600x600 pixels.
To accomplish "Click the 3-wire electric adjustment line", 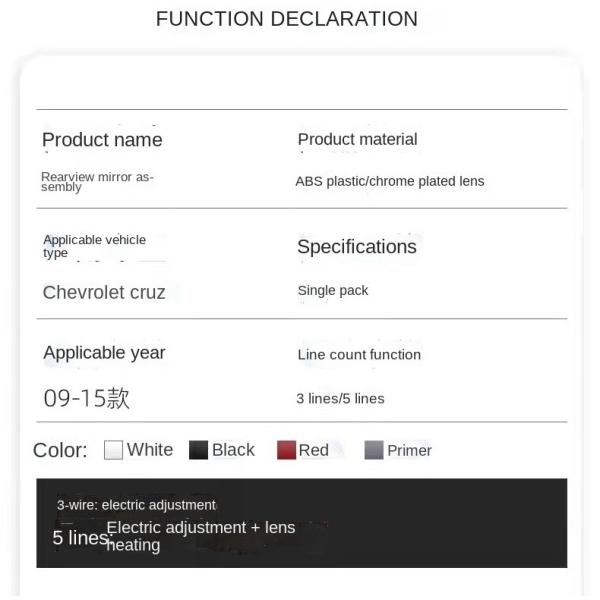I will tap(136, 505).
